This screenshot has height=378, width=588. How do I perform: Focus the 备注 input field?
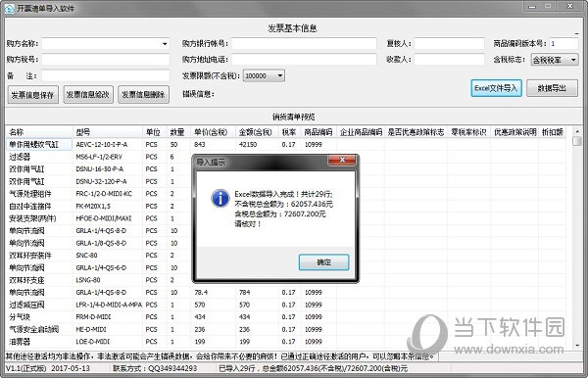(x=106, y=76)
